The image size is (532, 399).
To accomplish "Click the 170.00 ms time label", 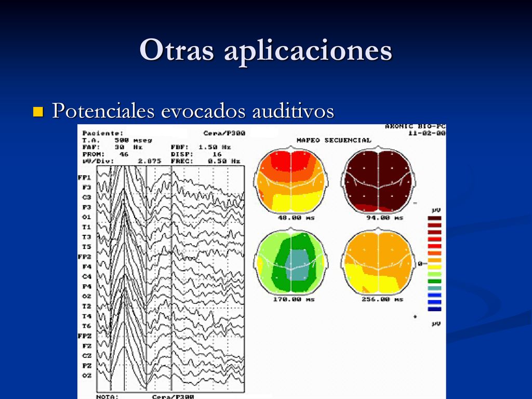I will 294,299.
